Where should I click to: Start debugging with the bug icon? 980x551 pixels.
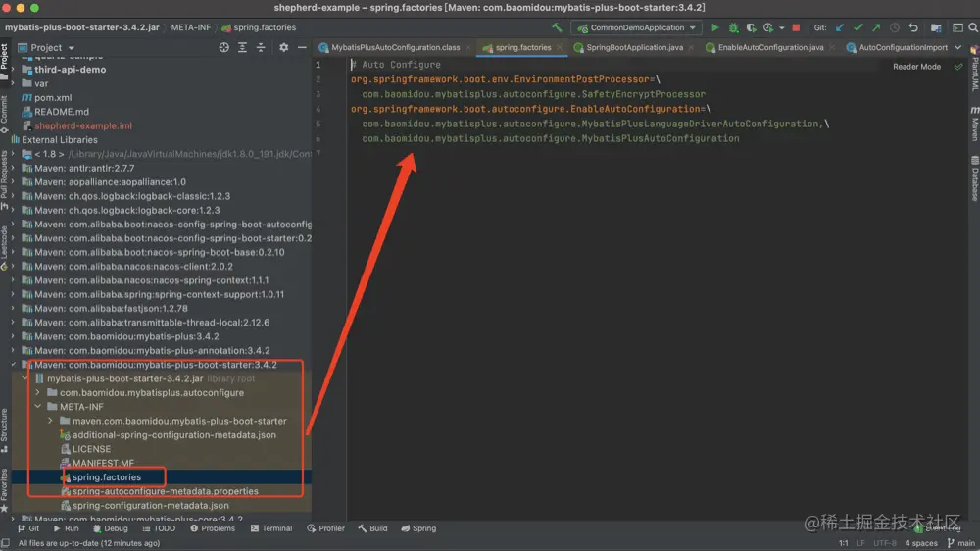[733, 27]
